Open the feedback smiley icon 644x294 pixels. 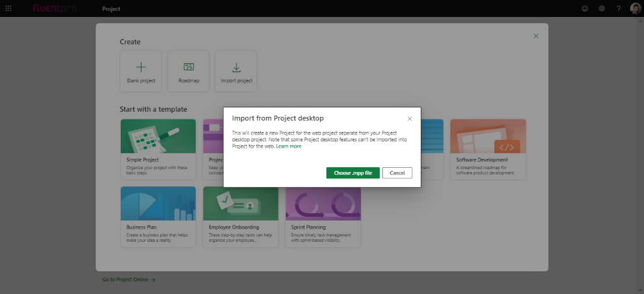[x=585, y=8]
